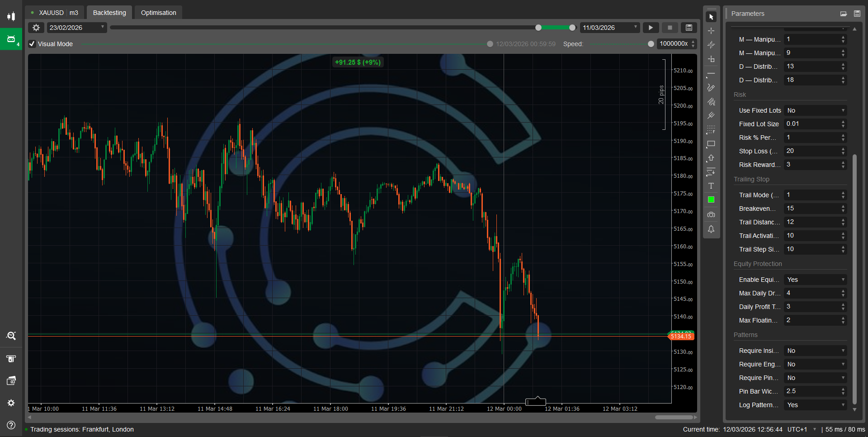Select the rectangle shape tool
This screenshot has height=437, width=868.
(x=711, y=144)
